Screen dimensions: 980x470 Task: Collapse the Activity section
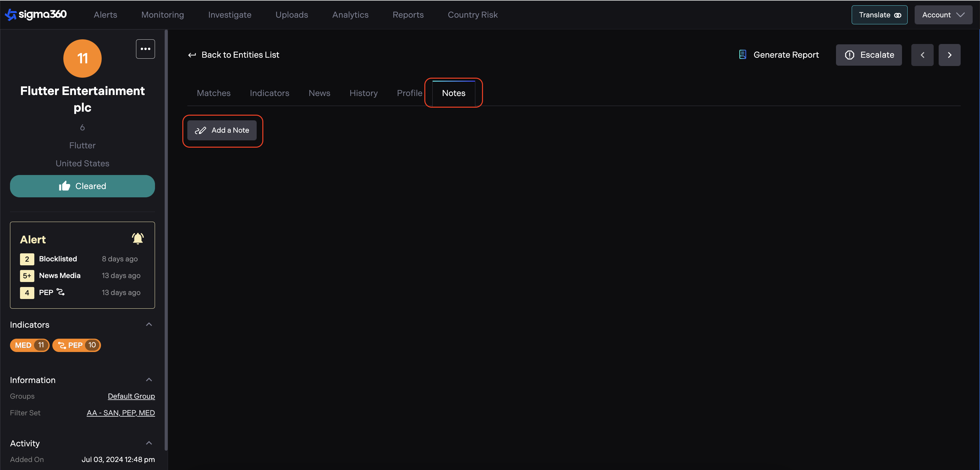149,443
